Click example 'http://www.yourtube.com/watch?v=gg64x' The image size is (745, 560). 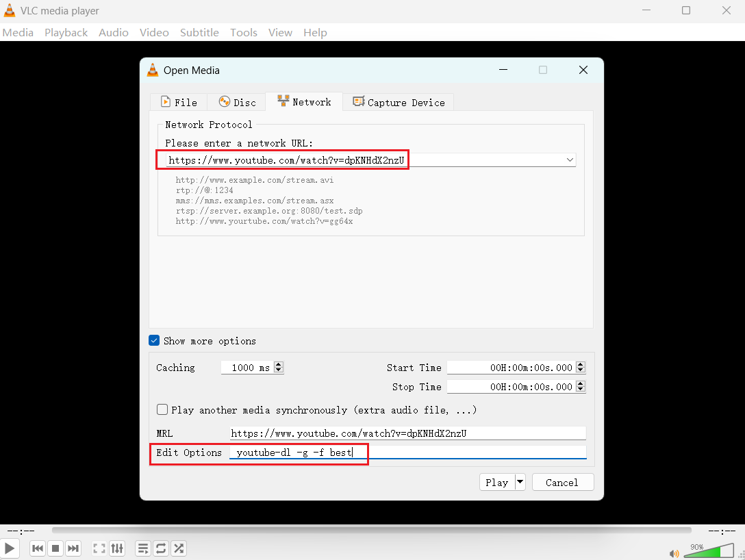[x=264, y=221]
